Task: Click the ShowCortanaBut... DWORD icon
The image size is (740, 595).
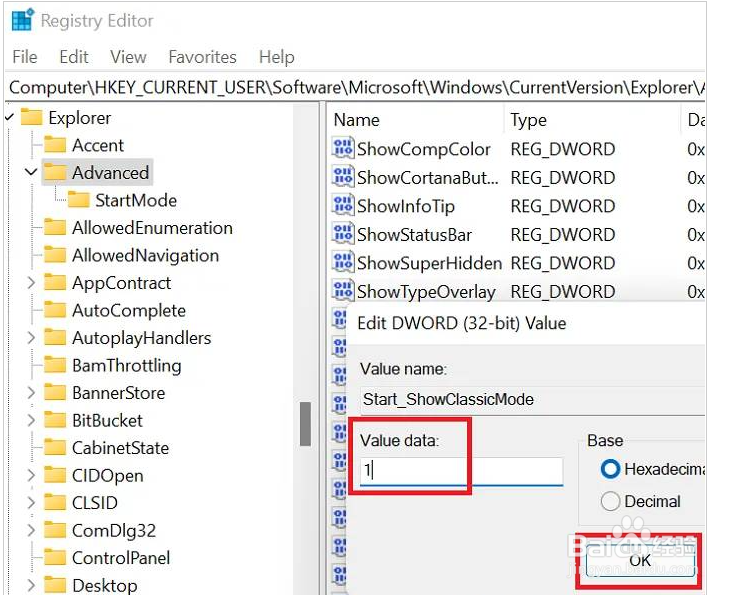Action: (343, 177)
